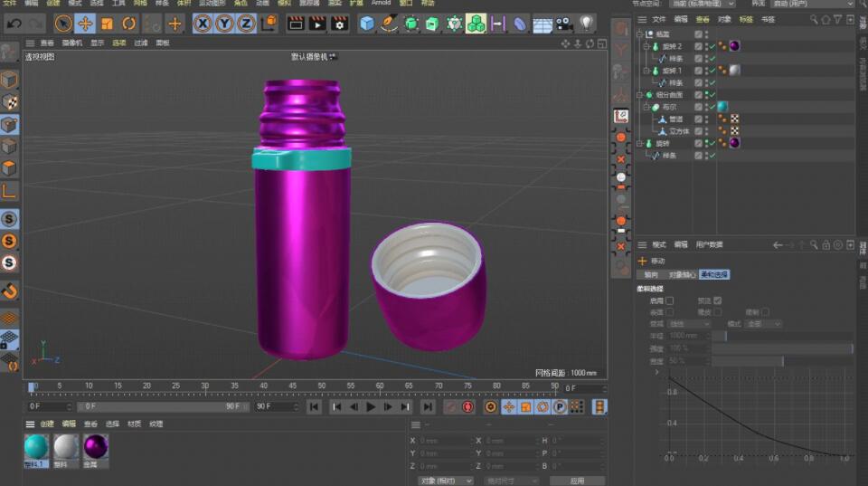Jump to the animation start
The width and height of the screenshot is (868, 486).
tap(314, 407)
